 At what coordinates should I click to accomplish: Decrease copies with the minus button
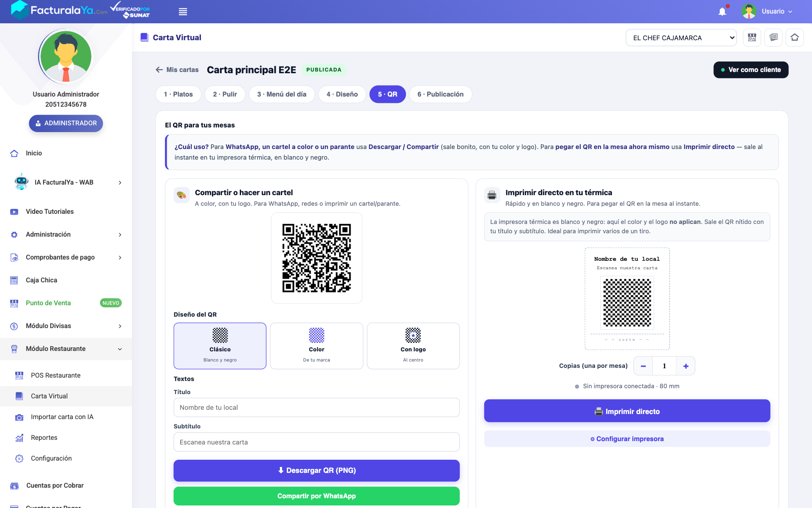[x=643, y=366]
